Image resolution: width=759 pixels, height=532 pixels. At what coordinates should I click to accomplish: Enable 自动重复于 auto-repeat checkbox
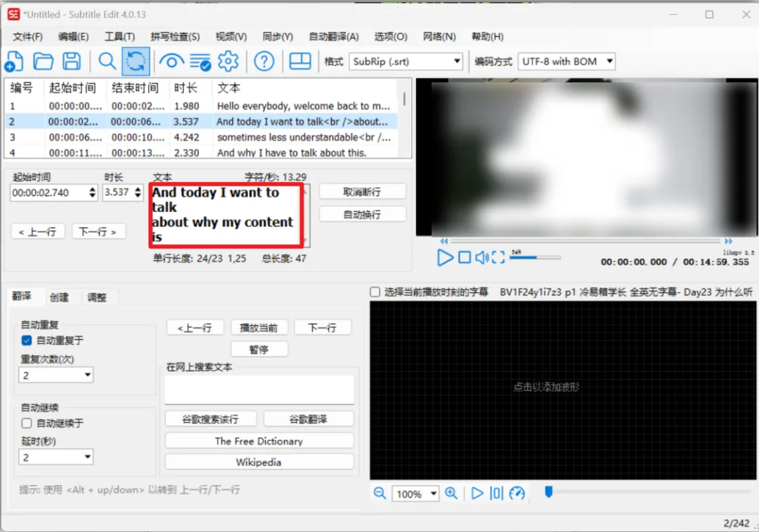click(x=26, y=339)
